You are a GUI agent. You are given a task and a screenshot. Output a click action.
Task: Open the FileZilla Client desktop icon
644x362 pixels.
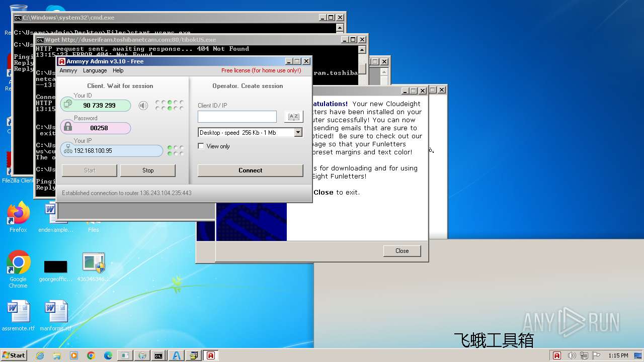click(x=17, y=180)
